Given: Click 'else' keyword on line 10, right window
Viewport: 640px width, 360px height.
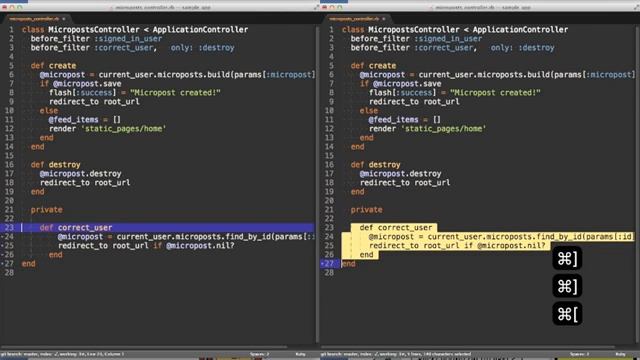Looking at the screenshot, I should [x=369, y=111].
